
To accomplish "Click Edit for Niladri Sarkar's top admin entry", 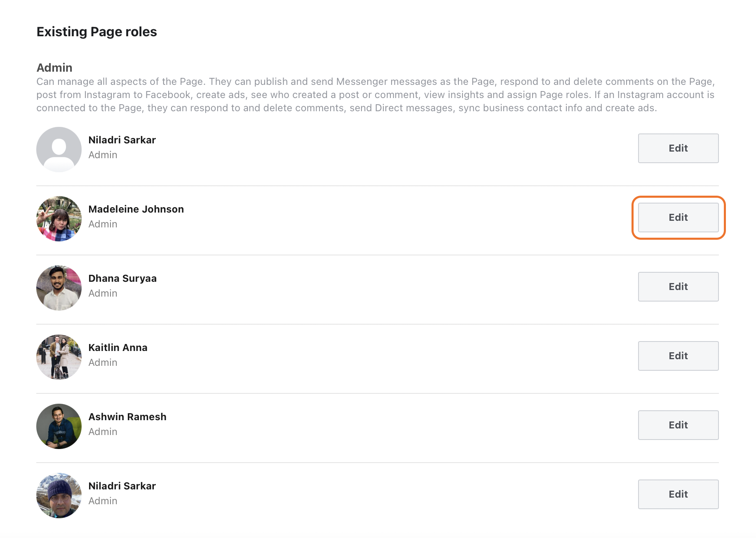I will pyautogui.click(x=678, y=148).
